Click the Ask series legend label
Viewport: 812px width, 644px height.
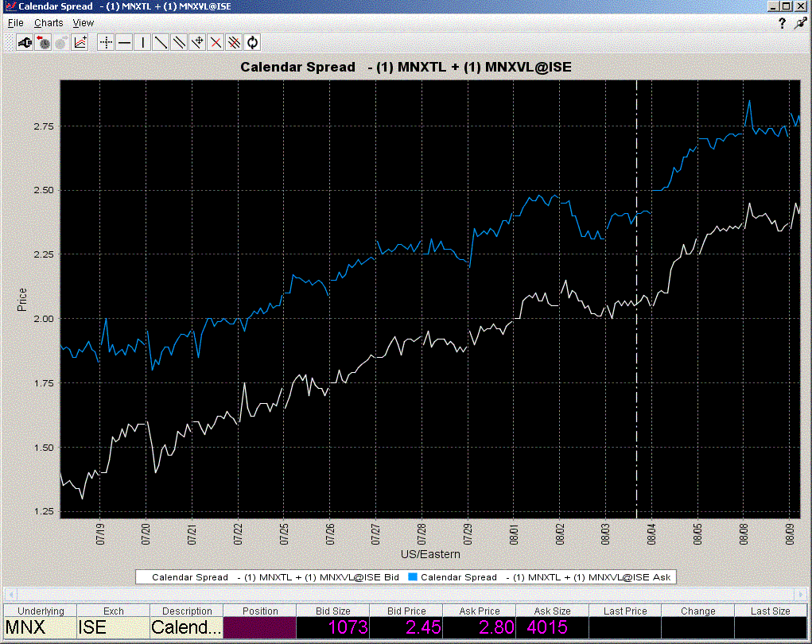click(x=546, y=577)
